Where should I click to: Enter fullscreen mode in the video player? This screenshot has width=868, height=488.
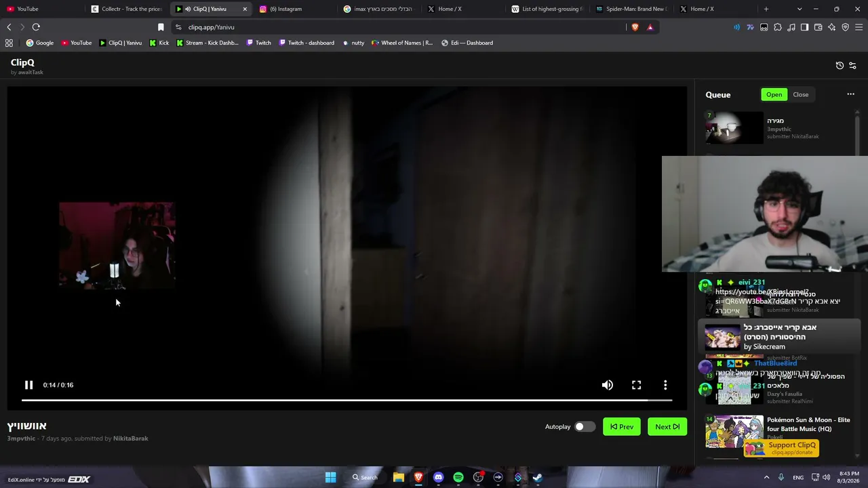point(637,385)
